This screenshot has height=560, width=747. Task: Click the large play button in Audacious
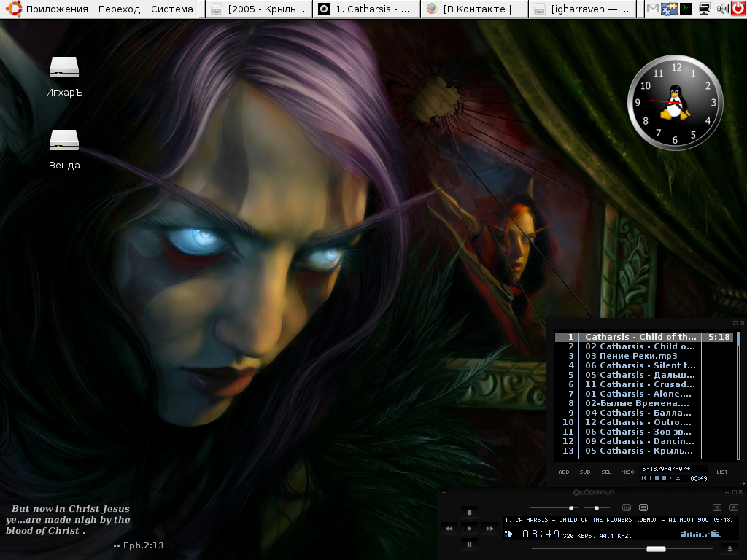click(x=469, y=528)
